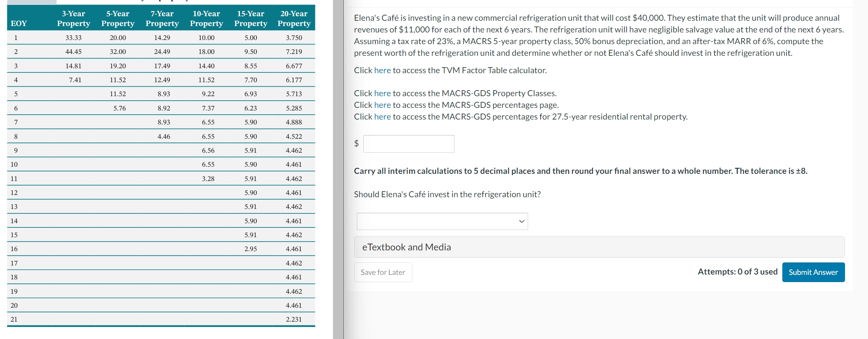Click the Submit Answer button

(x=813, y=272)
